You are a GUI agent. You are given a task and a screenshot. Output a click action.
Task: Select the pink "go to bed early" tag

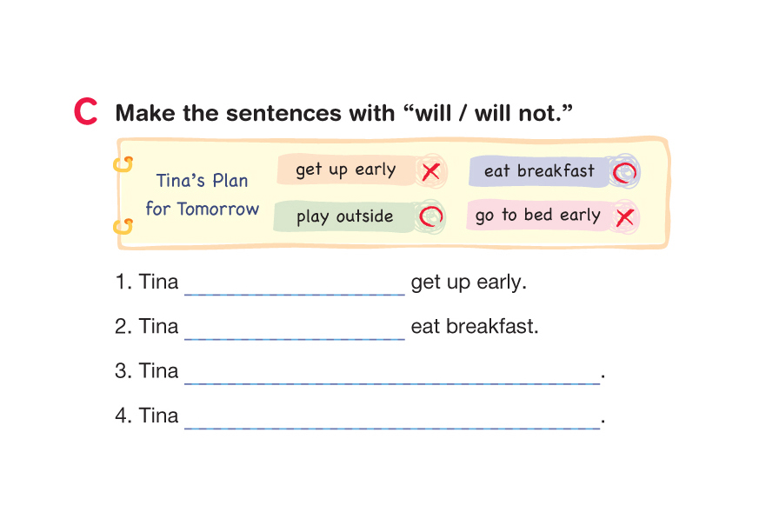(537, 216)
